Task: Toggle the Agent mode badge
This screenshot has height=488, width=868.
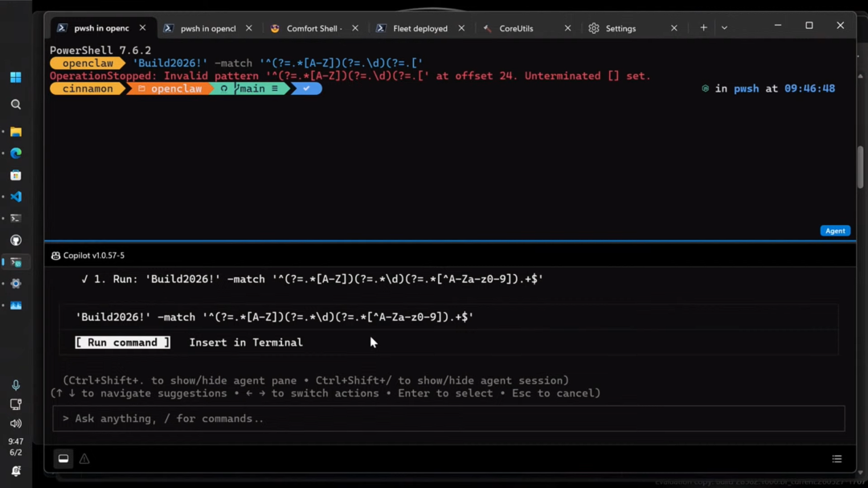Action: [x=835, y=231]
